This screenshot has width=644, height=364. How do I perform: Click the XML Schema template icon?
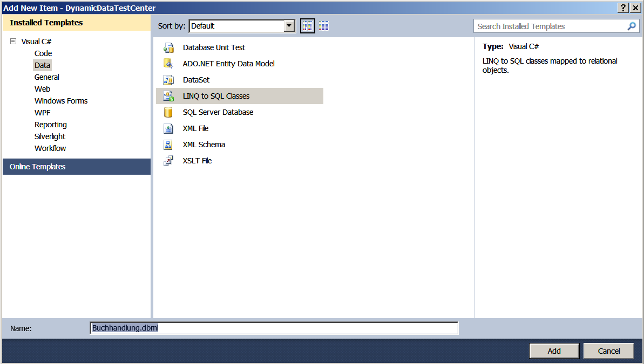pos(168,145)
